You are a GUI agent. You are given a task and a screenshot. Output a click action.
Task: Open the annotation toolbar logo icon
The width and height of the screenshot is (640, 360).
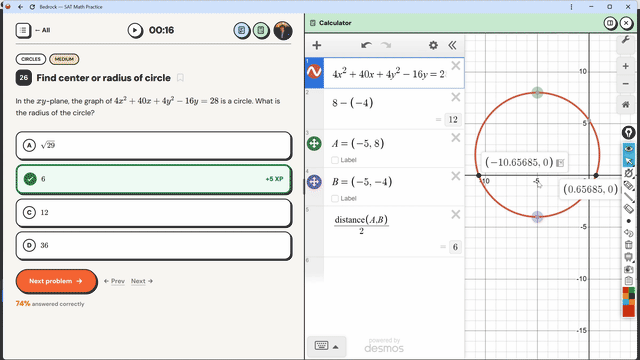click(629, 132)
